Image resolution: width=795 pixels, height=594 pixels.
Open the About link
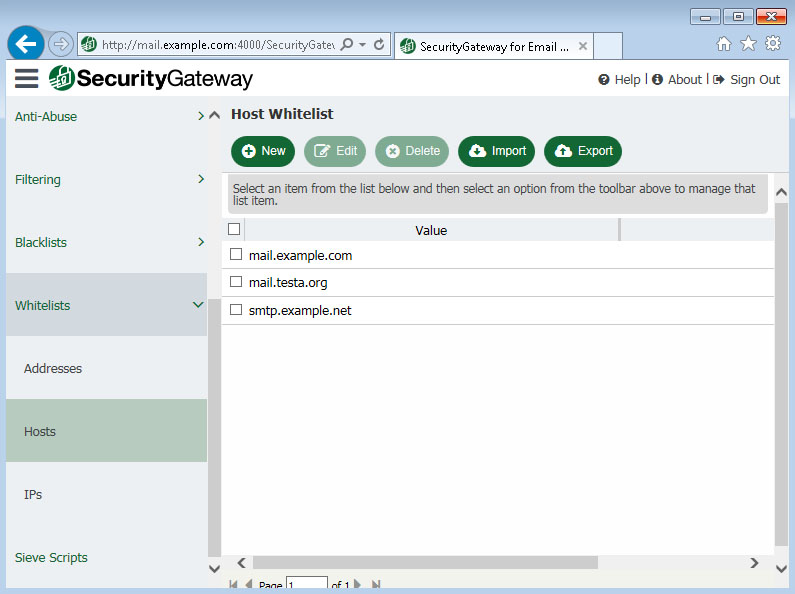[x=684, y=80]
